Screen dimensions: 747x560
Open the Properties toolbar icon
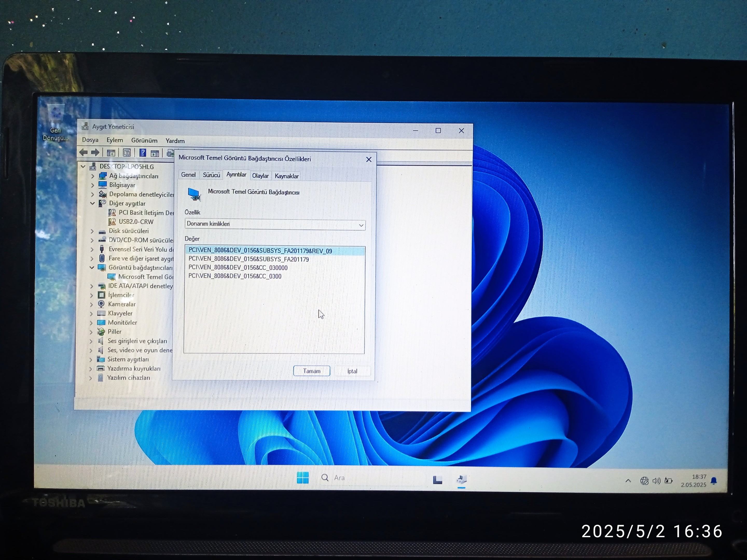[127, 153]
